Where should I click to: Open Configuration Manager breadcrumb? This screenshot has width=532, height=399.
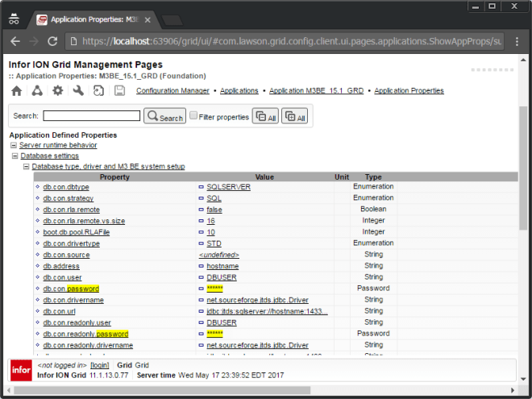click(173, 91)
